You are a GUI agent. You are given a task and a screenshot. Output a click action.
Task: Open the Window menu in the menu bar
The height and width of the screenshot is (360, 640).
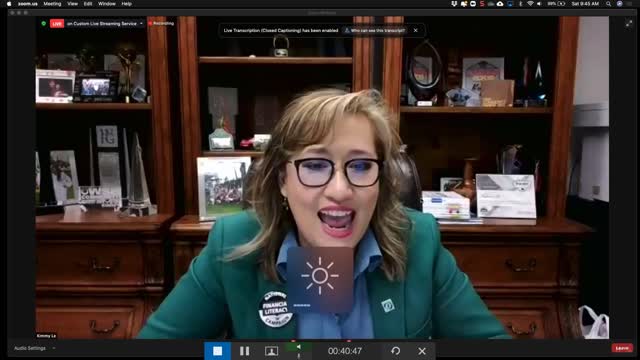pyautogui.click(x=107, y=4)
